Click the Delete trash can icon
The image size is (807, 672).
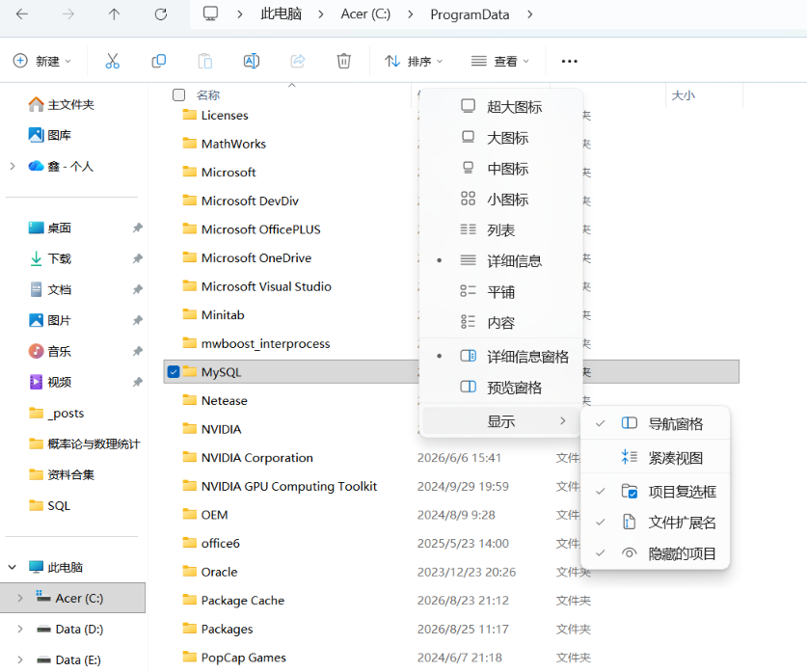pos(344,62)
